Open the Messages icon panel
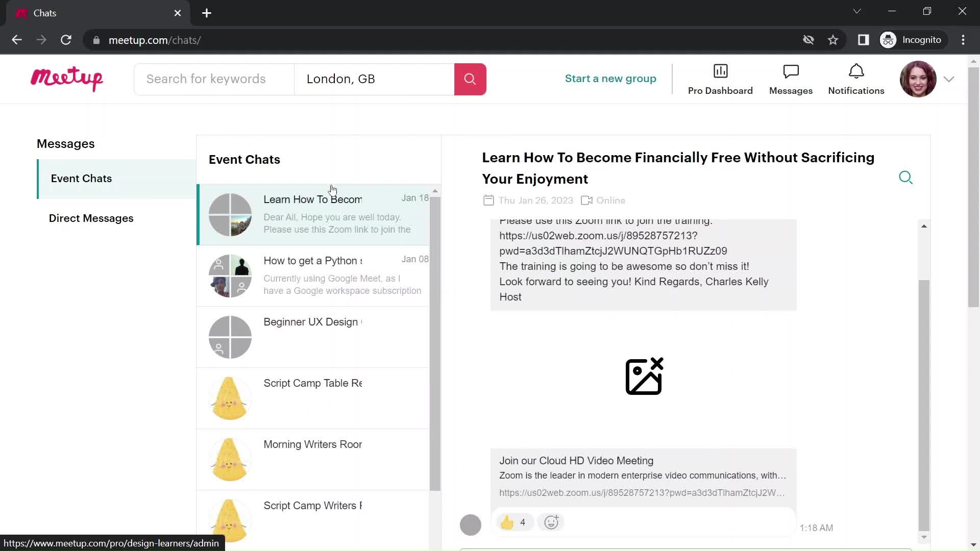 [791, 78]
